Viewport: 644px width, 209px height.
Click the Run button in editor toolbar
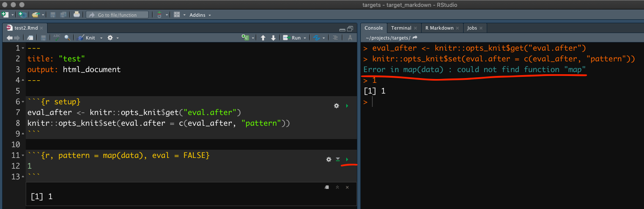(x=292, y=38)
